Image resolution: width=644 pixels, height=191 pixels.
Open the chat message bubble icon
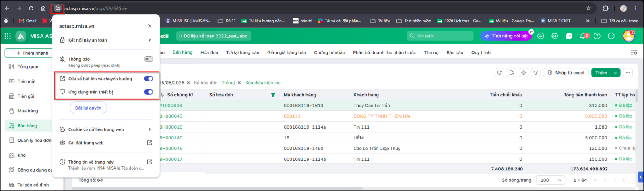click(x=569, y=36)
